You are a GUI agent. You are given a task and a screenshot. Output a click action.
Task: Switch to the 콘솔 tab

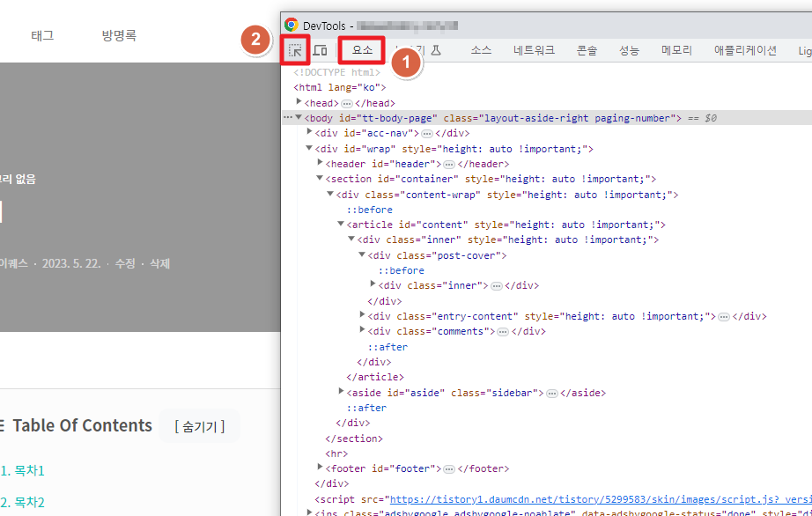(587, 50)
